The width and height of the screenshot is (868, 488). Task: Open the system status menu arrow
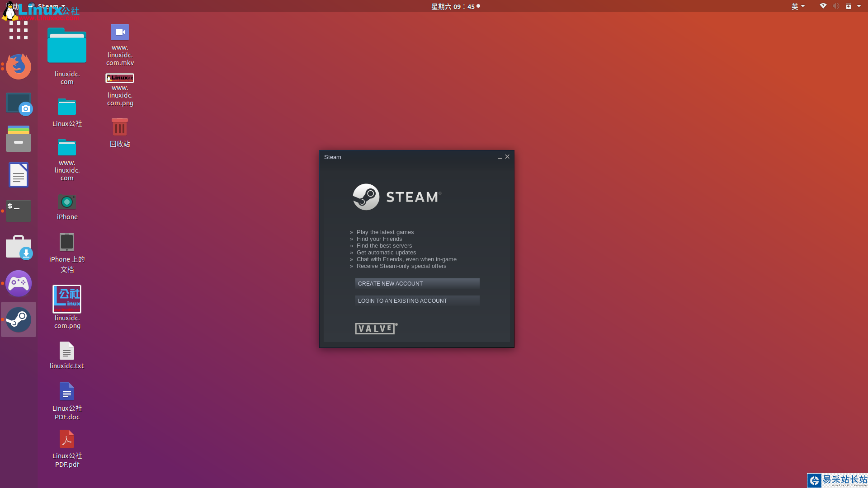(x=859, y=6)
